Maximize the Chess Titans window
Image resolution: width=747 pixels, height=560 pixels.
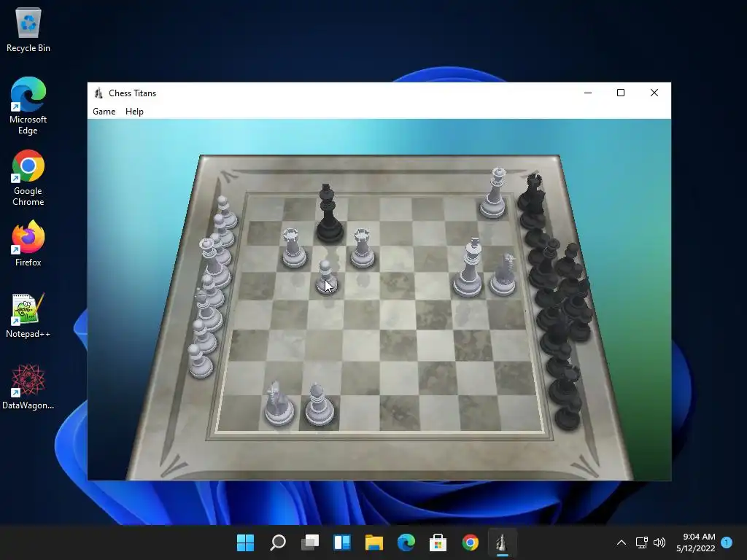pyautogui.click(x=621, y=93)
